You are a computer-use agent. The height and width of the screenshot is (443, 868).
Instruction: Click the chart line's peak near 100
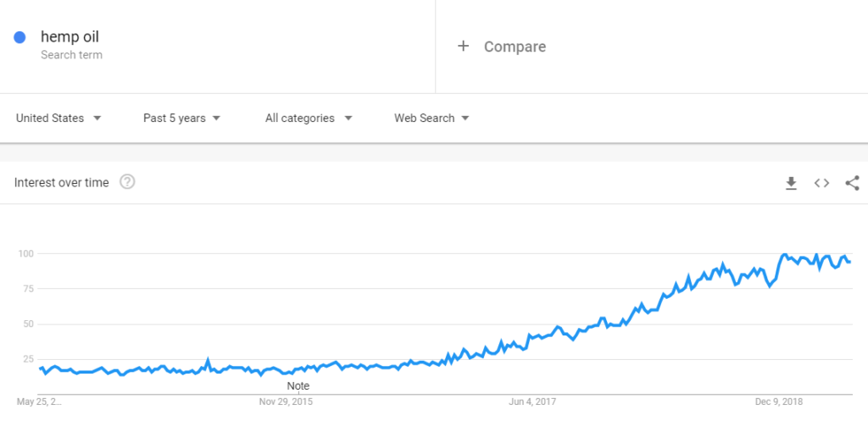[785, 255]
